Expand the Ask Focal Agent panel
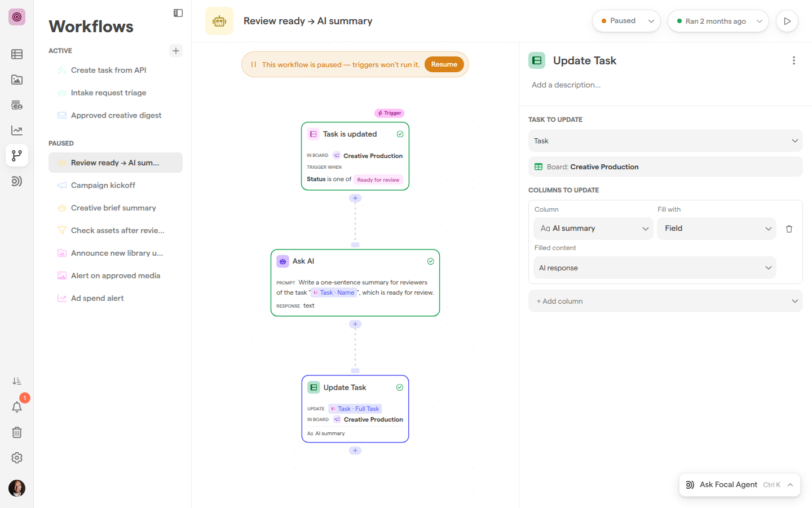 pyautogui.click(x=791, y=485)
